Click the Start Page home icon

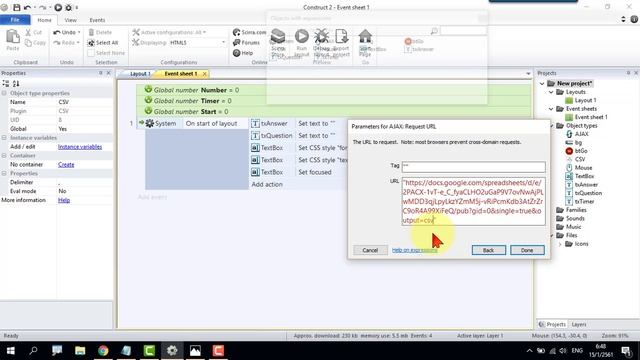[x=365, y=36]
